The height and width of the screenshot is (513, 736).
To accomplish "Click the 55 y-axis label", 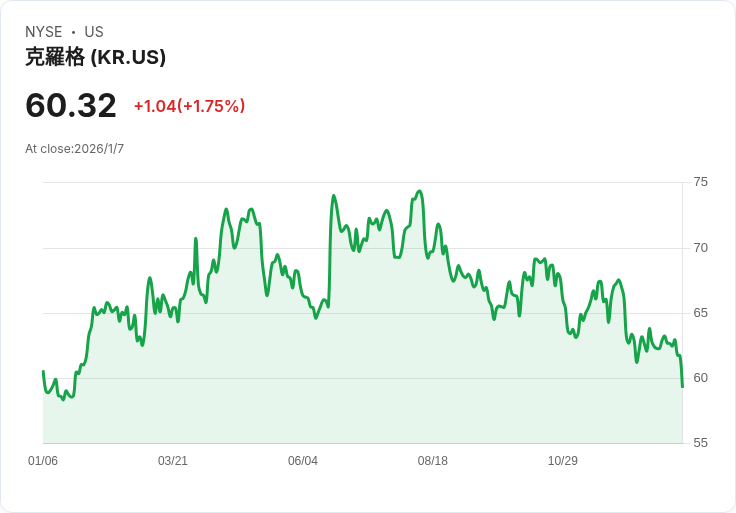I will pyautogui.click(x=700, y=443).
